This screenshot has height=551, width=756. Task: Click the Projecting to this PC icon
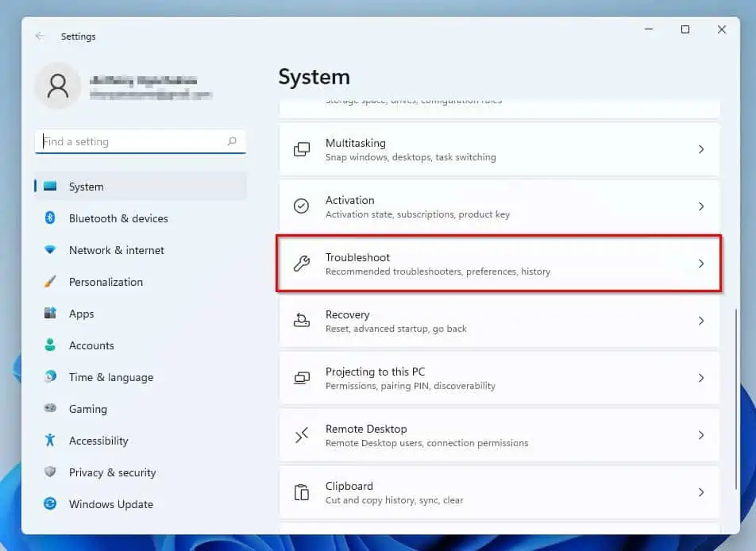pyautogui.click(x=302, y=378)
